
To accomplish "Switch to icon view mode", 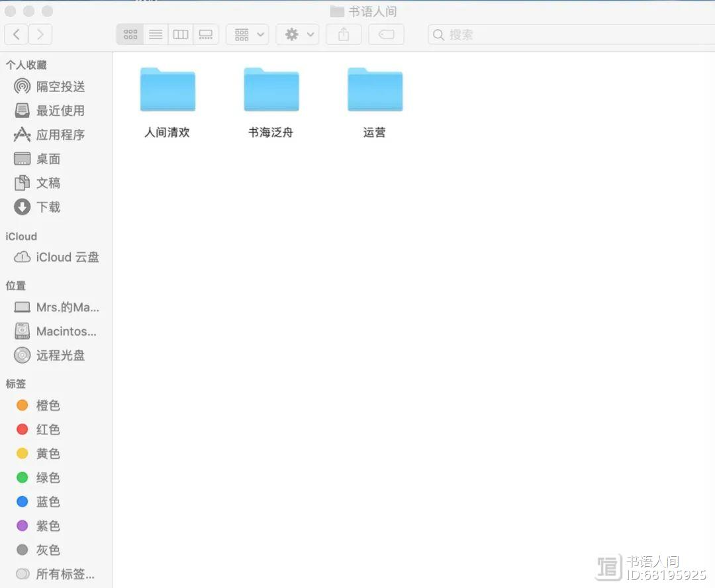I will [x=130, y=34].
